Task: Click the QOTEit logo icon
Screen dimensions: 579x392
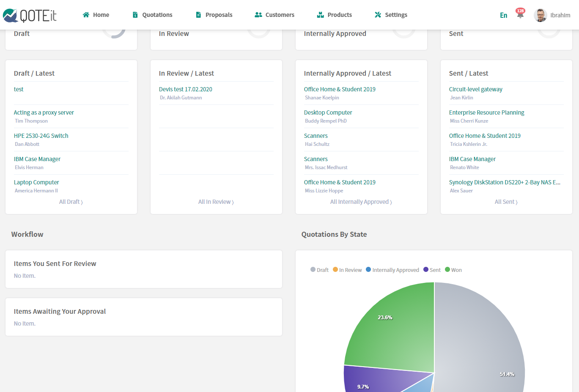Action: [10, 15]
